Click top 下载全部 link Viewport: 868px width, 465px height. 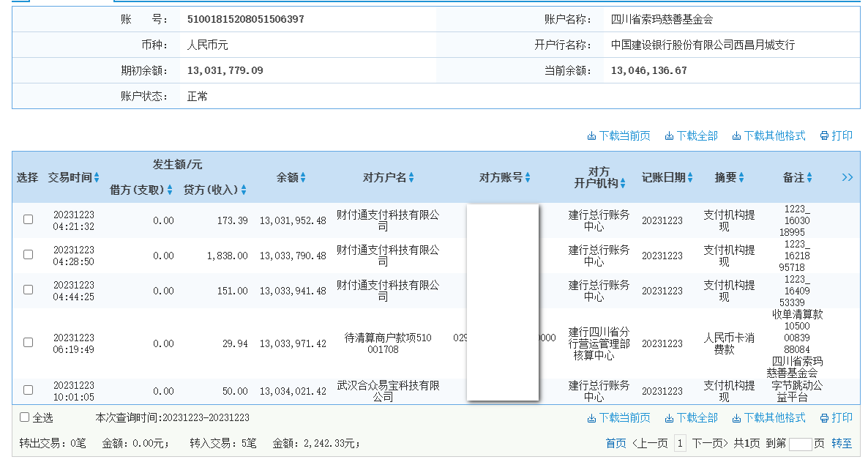pos(691,135)
